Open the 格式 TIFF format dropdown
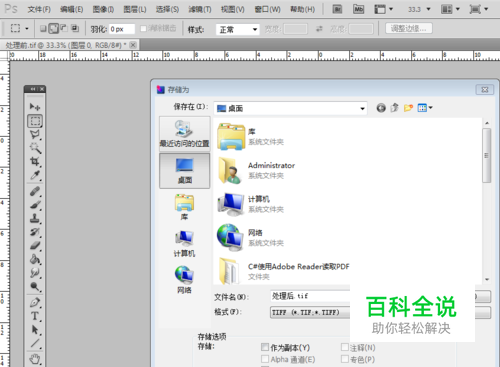Viewport: 500px width, 367px height. coord(310,312)
